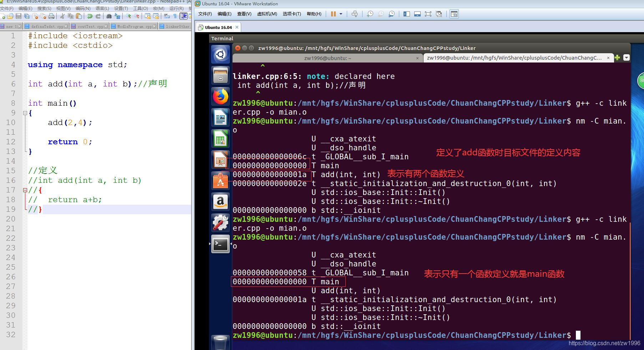
Task: Toggle the Indent Guide button in Notepad++
Action: [x=183, y=16]
